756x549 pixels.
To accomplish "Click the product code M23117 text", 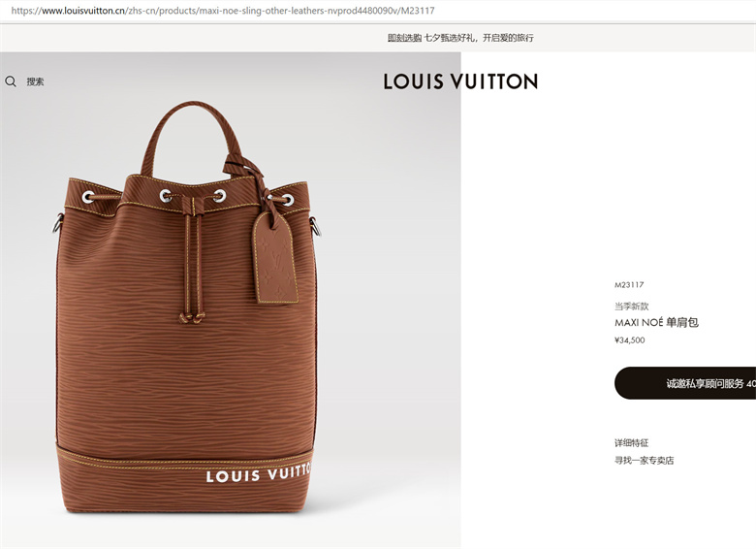I will (x=629, y=284).
